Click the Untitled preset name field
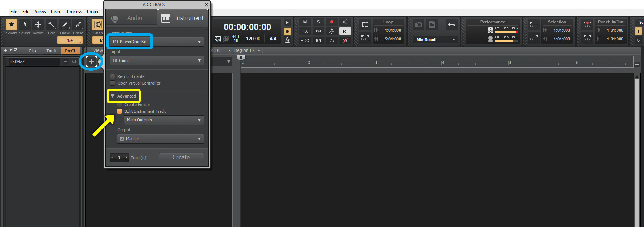 tap(34, 62)
